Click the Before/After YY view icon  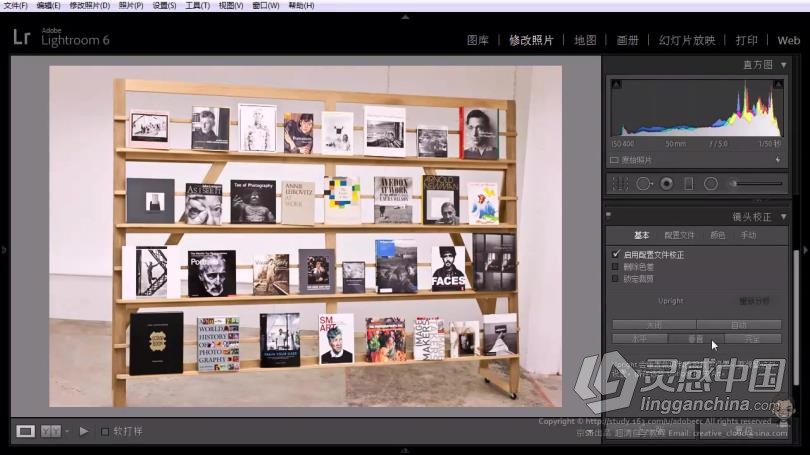(51, 431)
